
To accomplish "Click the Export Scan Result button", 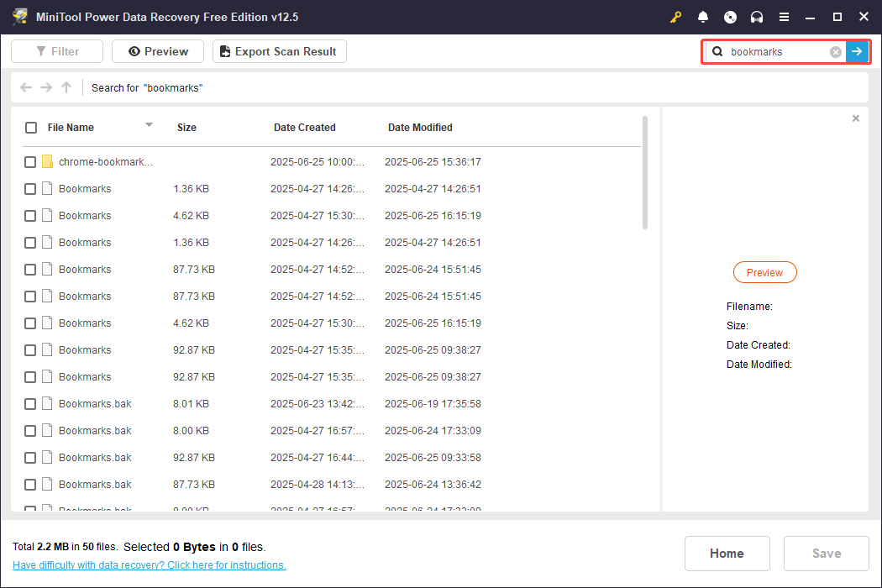I will click(279, 52).
